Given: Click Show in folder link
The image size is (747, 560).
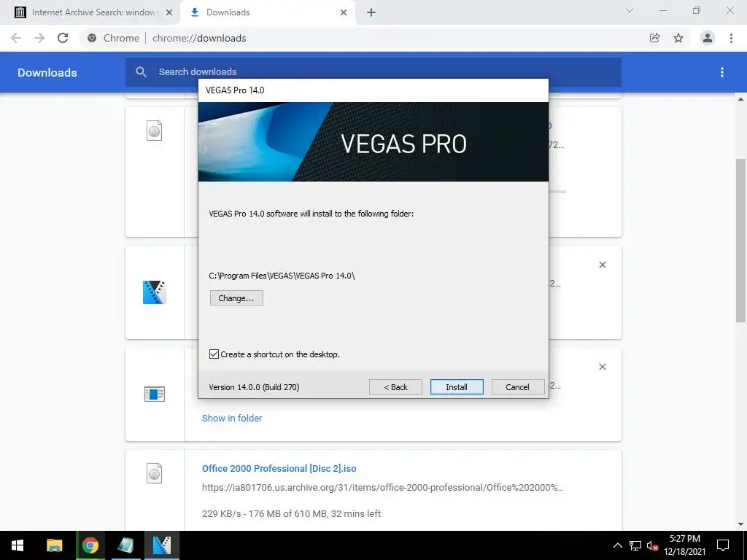Looking at the screenshot, I should (232, 418).
